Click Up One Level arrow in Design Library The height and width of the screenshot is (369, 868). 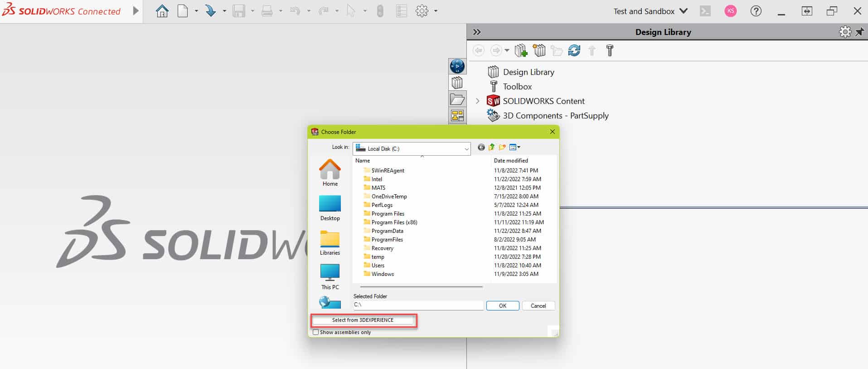coord(592,50)
